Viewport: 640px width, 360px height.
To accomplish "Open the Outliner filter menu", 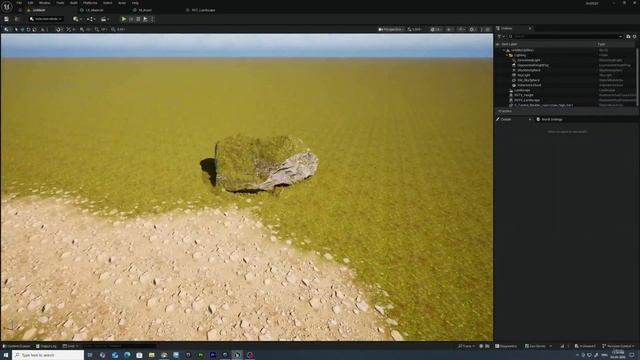I will [500, 36].
